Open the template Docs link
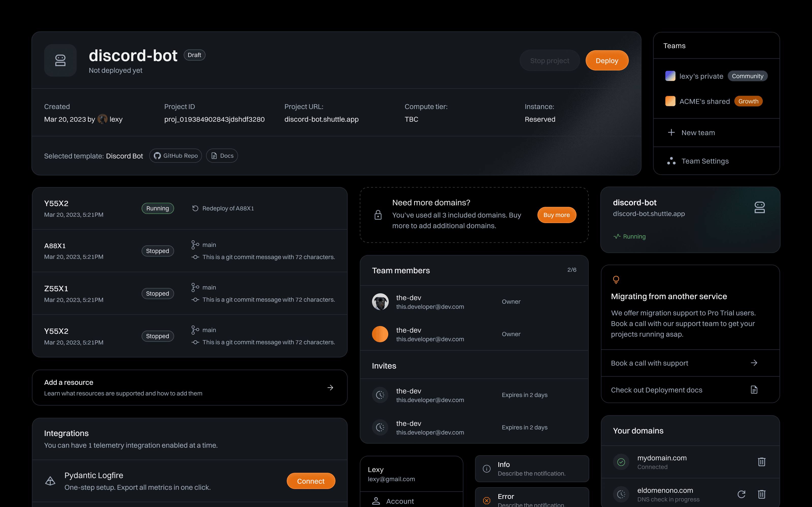 point(222,156)
